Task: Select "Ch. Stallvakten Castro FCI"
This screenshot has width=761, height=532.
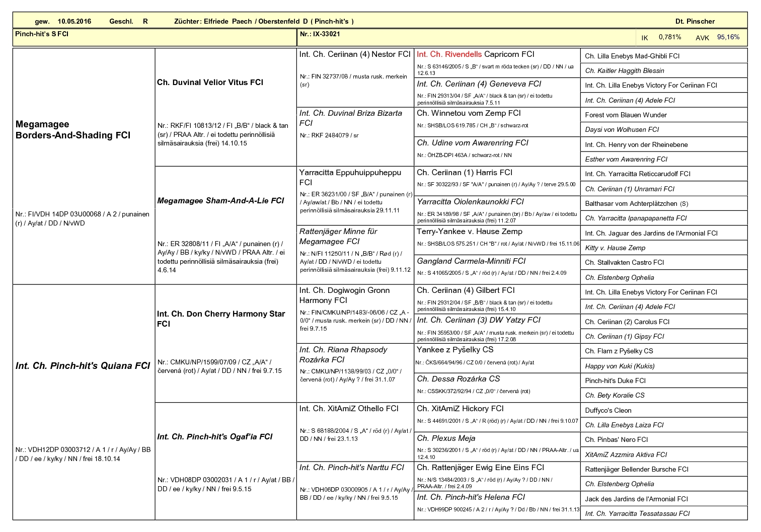Action: click(625, 263)
